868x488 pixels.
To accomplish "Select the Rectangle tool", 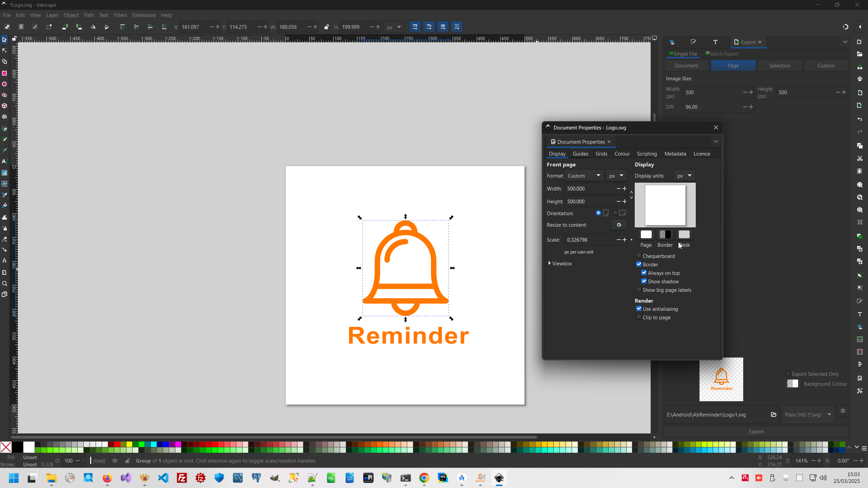I will 4,73.
